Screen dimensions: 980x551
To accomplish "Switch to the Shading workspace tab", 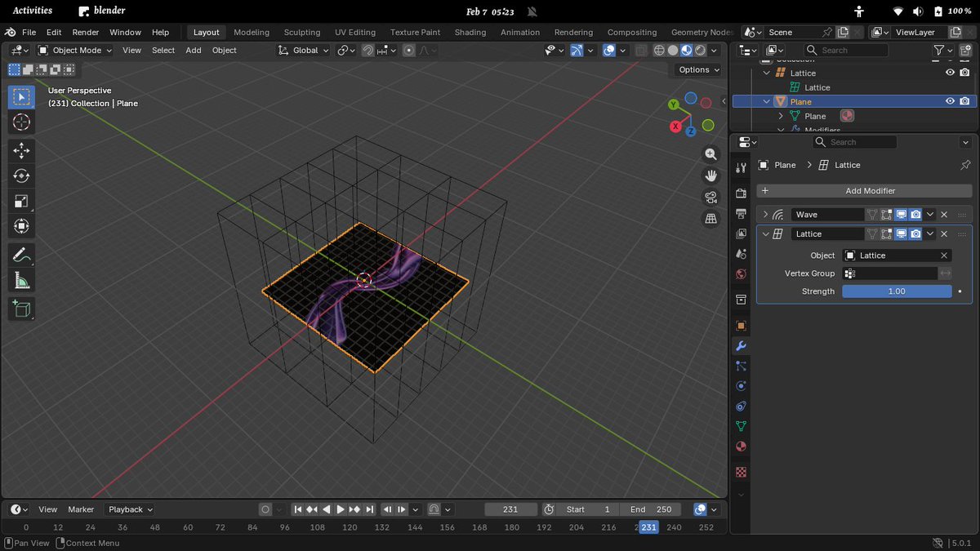I will 470,33.
